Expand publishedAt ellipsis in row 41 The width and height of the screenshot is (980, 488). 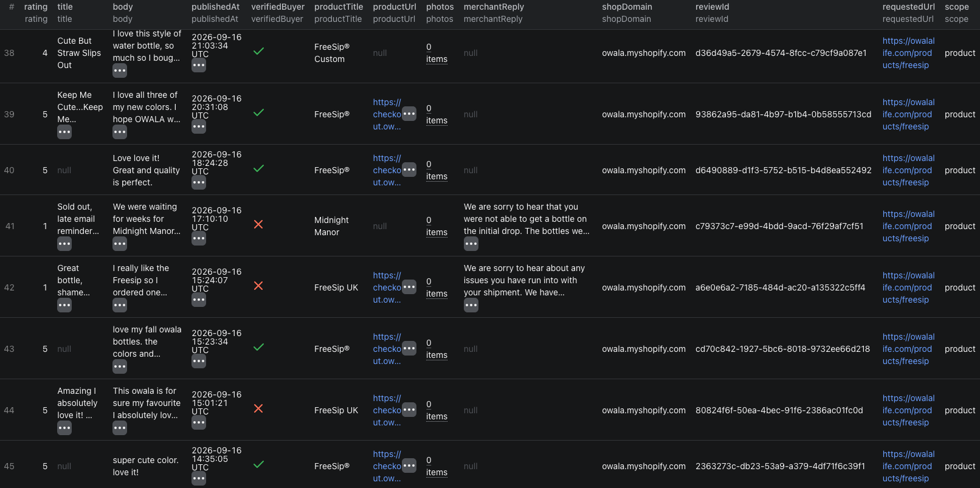199,238
